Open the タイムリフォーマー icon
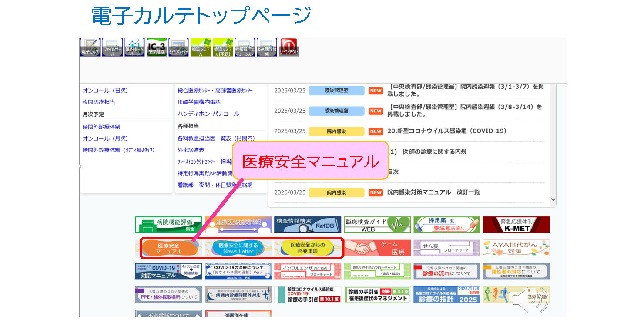644x330 pixels. pyautogui.click(x=179, y=47)
